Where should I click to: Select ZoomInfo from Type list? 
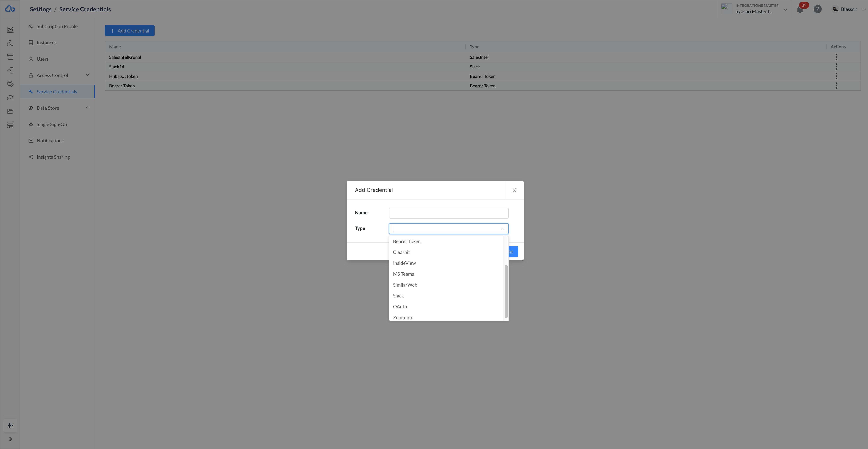[x=446, y=317]
